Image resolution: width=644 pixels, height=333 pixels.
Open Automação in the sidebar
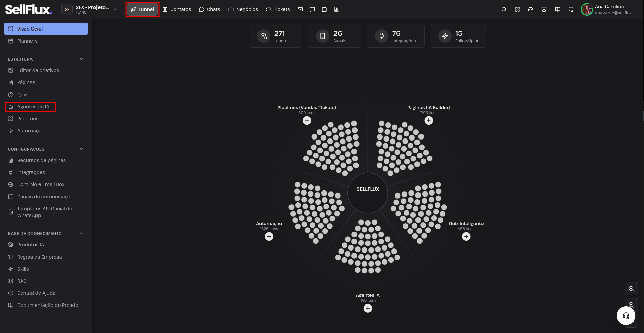coord(46,131)
